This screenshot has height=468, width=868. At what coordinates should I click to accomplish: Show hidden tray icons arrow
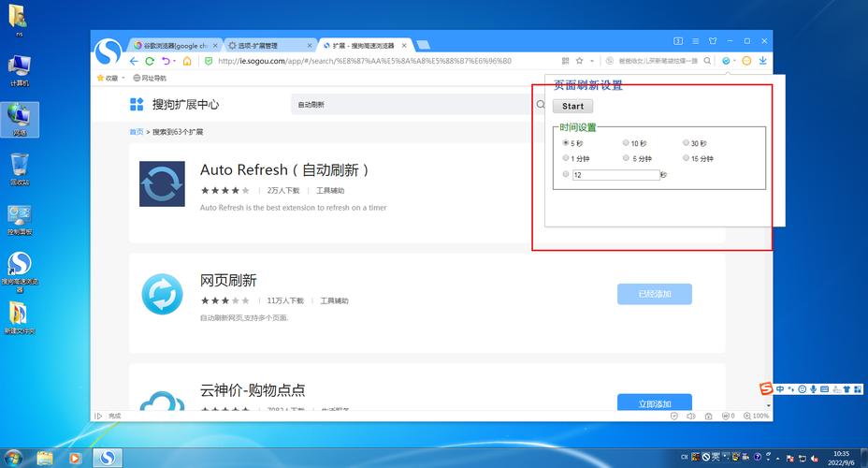(778, 459)
